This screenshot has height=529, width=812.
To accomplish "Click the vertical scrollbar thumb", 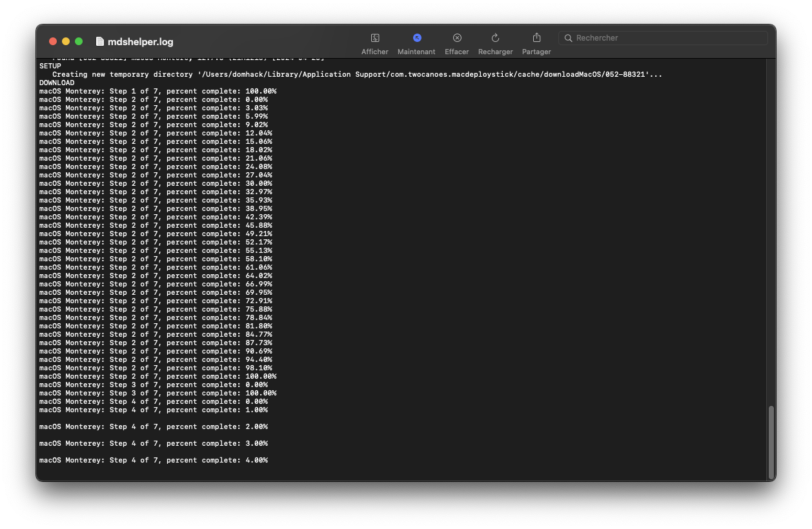I will [771, 441].
